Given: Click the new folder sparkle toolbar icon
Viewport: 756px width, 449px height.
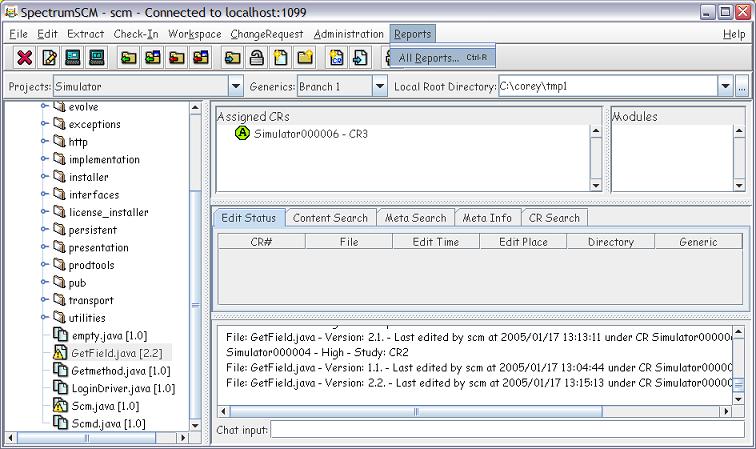Looking at the screenshot, I should [x=305, y=58].
